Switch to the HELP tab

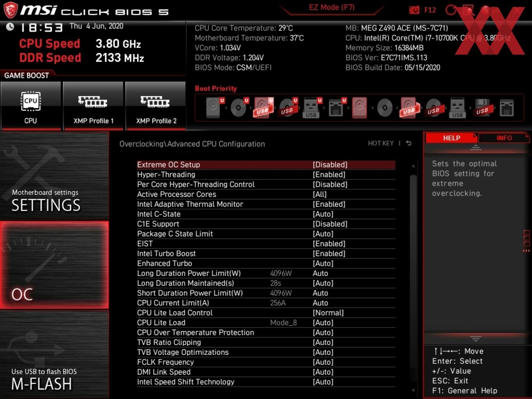click(x=451, y=138)
